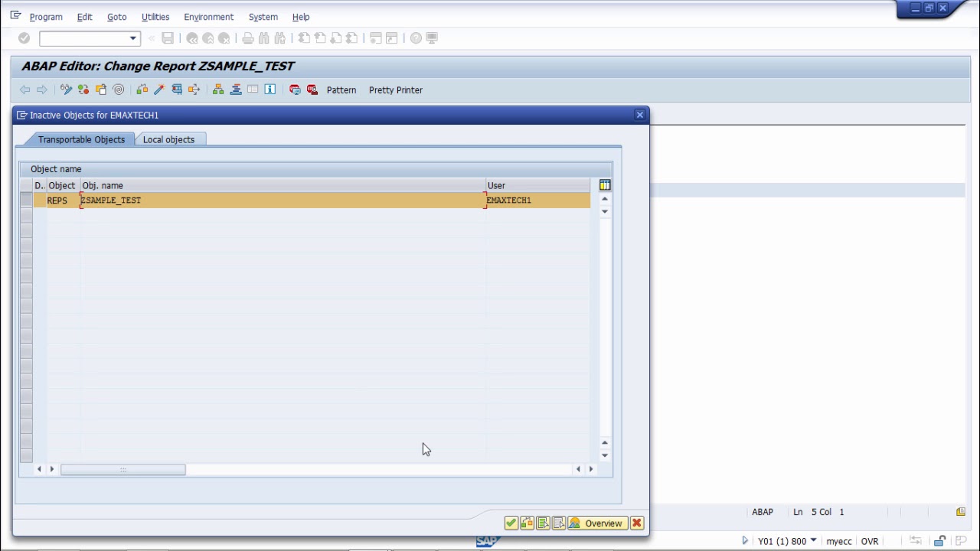This screenshot has height=551, width=980.
Task: Click the Display Object List hierarchy icon
Action: [x=218, y=90]
